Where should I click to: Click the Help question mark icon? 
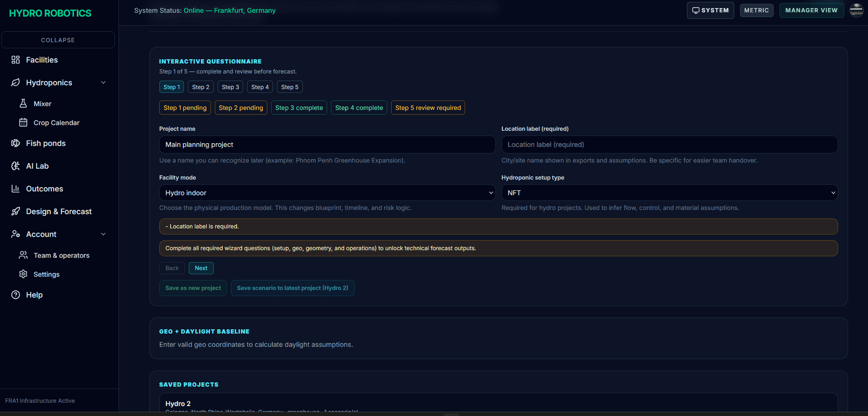16,295
